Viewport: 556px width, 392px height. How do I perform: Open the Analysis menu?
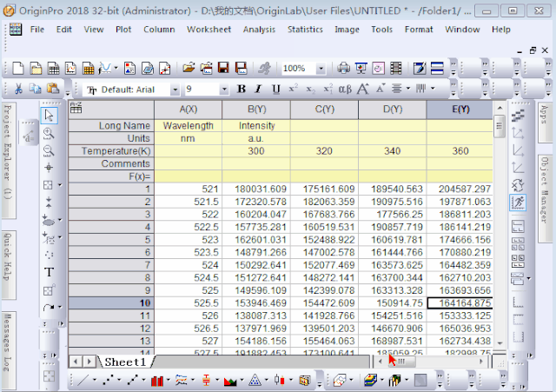pyautogui.click(x=259, y=29)
